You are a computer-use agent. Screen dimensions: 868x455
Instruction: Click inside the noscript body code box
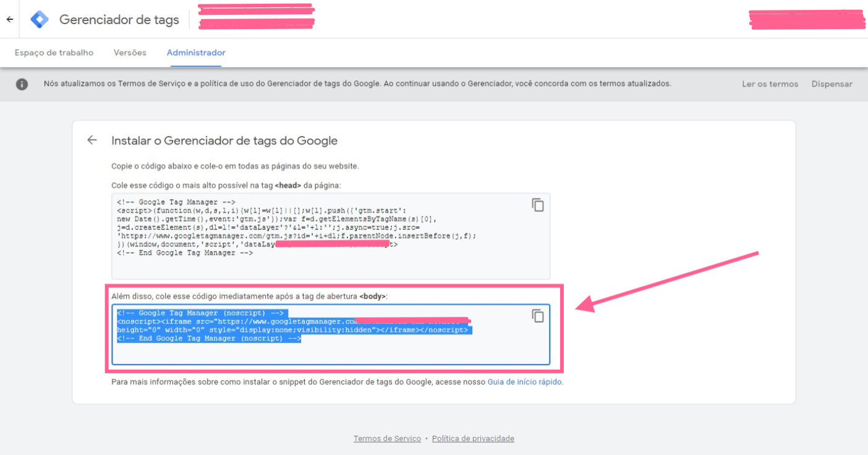click(x=331, y=334)
